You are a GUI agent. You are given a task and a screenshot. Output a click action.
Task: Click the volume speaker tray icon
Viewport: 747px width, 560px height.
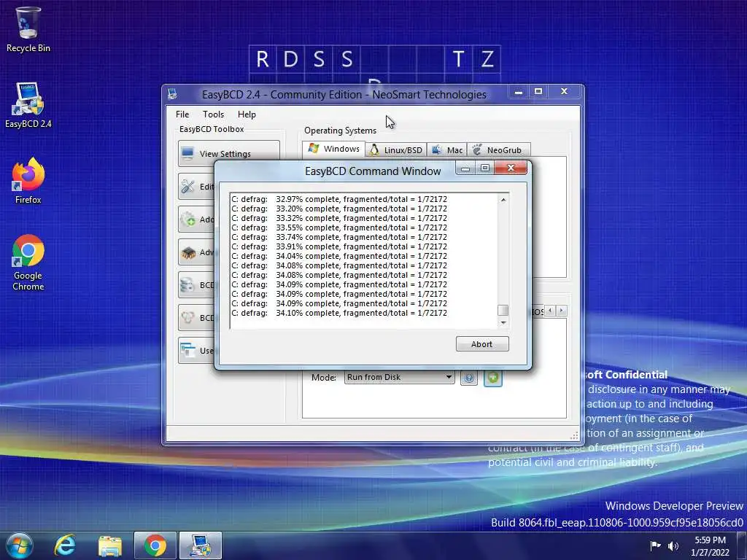673,545
